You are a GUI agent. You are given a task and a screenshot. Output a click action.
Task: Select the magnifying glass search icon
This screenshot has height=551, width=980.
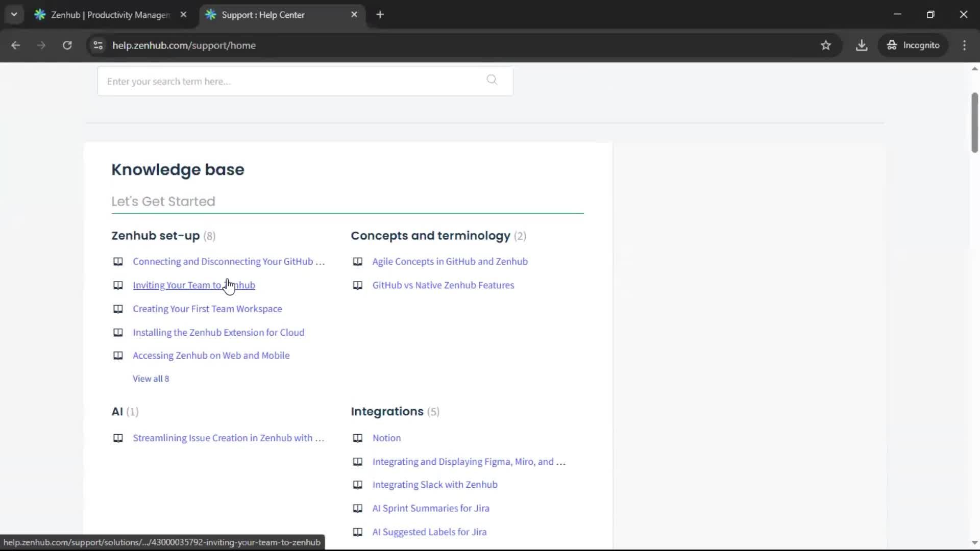(492, 80)
